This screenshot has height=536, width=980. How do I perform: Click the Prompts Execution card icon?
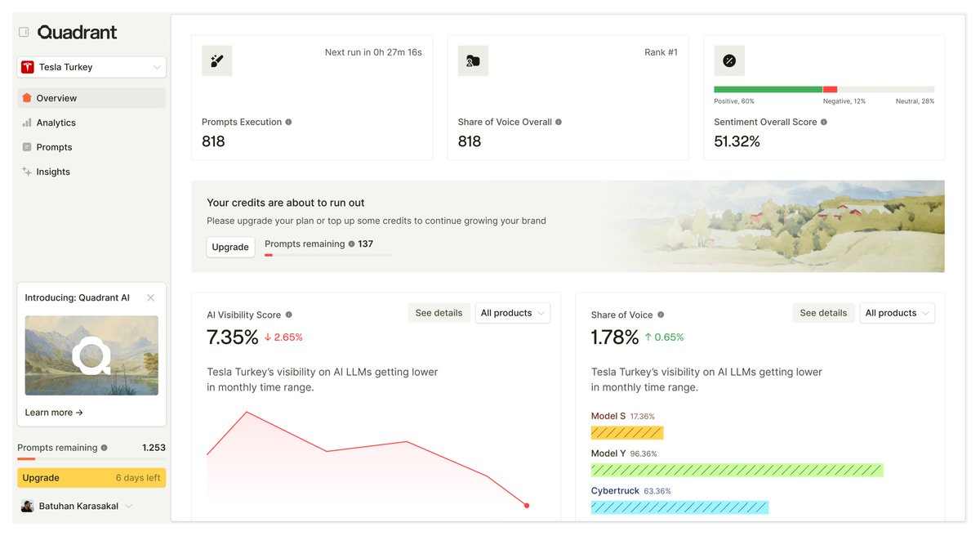[216, 61]
